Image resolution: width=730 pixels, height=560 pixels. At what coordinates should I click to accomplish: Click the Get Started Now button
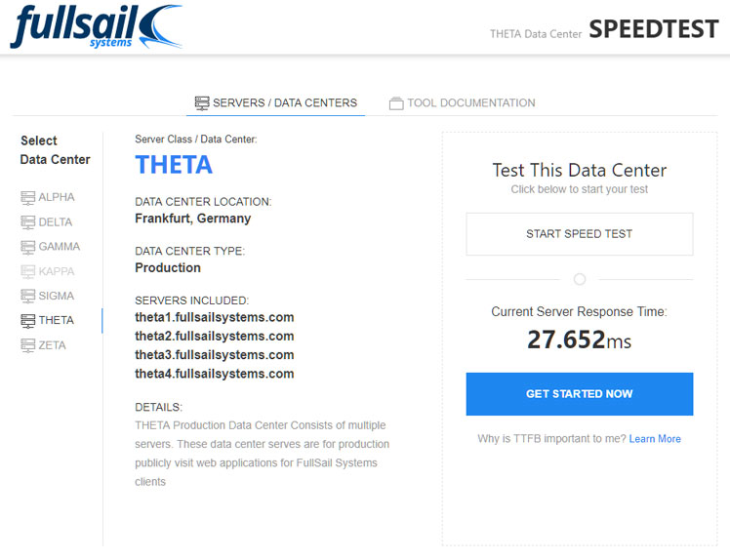579,394
